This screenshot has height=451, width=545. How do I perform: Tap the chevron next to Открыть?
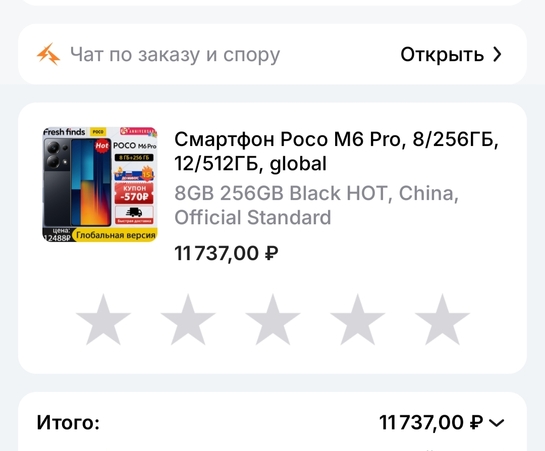click(x=497, y=55)
